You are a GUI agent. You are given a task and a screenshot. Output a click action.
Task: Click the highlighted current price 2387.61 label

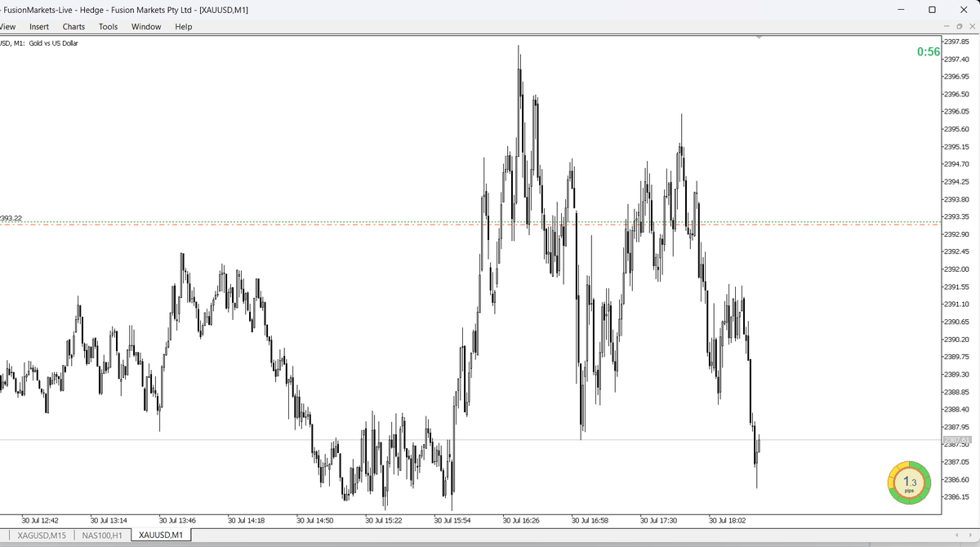(957, 441)
